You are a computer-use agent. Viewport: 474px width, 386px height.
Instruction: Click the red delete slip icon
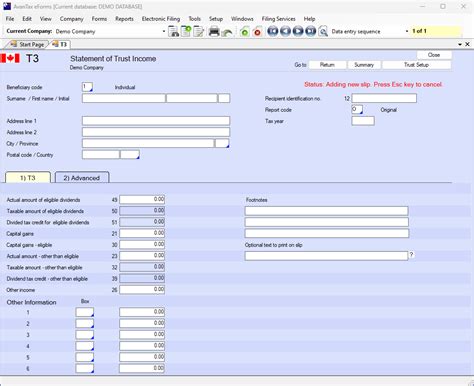click(257, 32)
